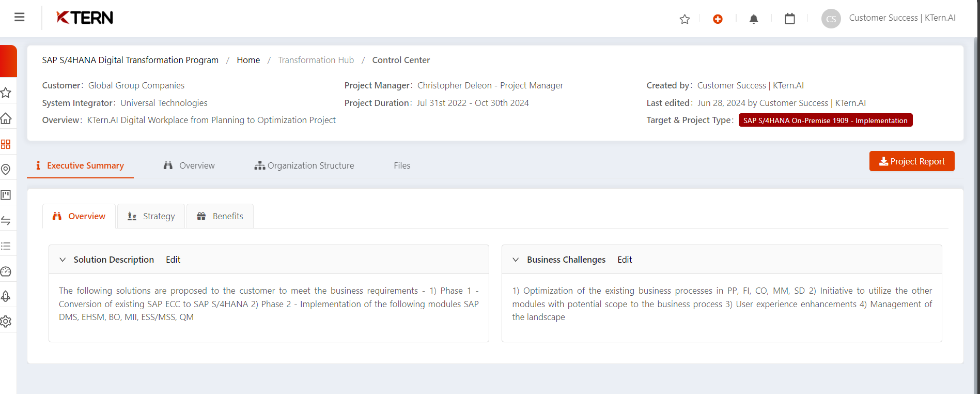This screenshot has width=980, height=394.
Task: Open the Benefits sub-tab
Action: [x=220, y=216]
